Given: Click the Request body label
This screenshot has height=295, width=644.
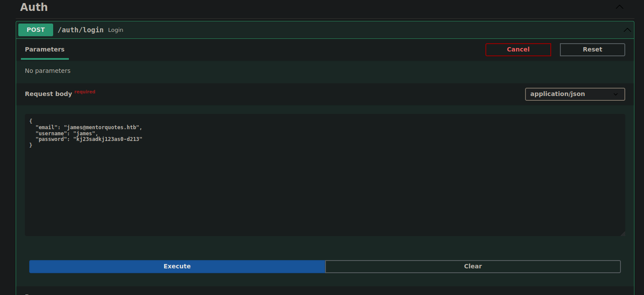Looking at the screenshot, I should click(48, 94).
